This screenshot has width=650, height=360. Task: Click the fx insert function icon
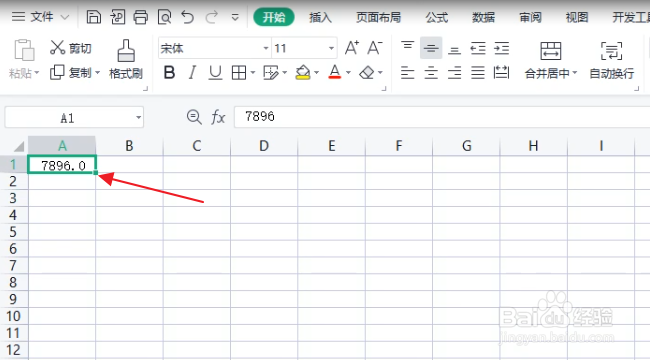(218, 117)
